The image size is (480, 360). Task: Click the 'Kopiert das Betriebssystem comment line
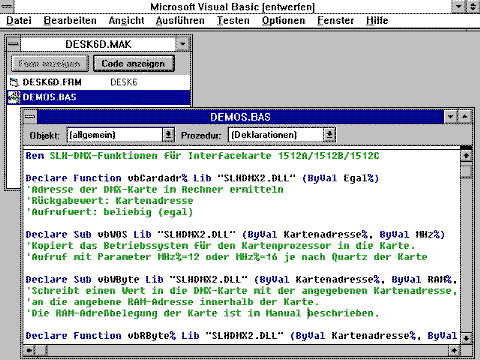coord(221,246)
